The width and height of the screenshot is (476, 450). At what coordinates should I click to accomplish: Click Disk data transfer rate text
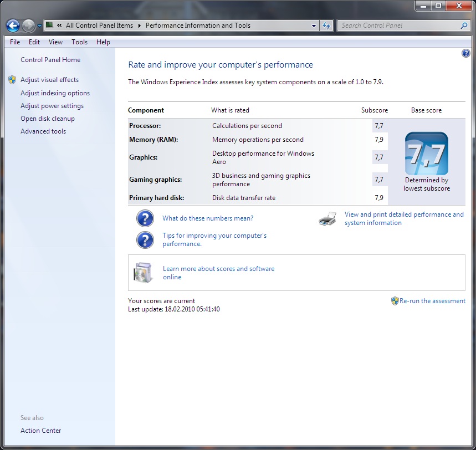pyautogui.click(x=244, y=198)
